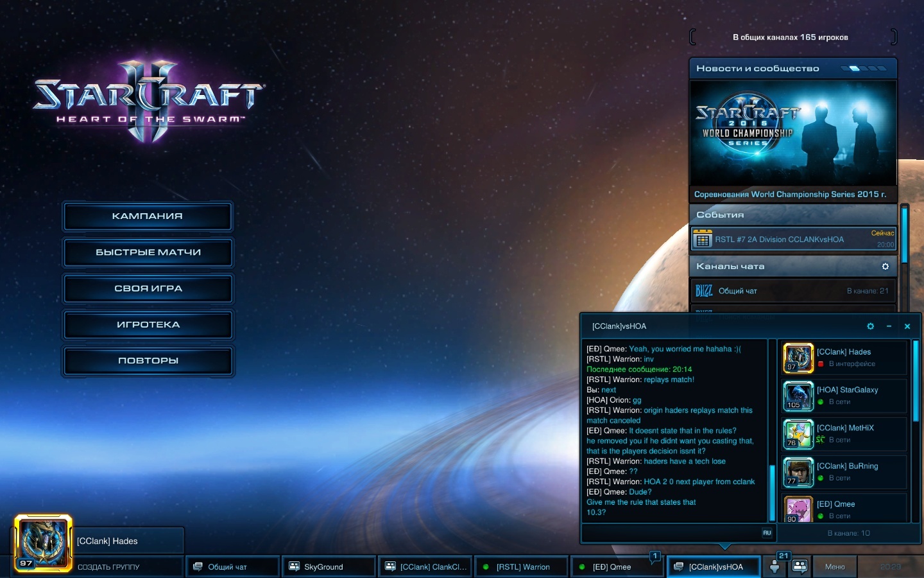The image size is (924, 578).
Task: Click the red В интерфейсе status indicator of Hades
Action: click(x=821, y=364)
